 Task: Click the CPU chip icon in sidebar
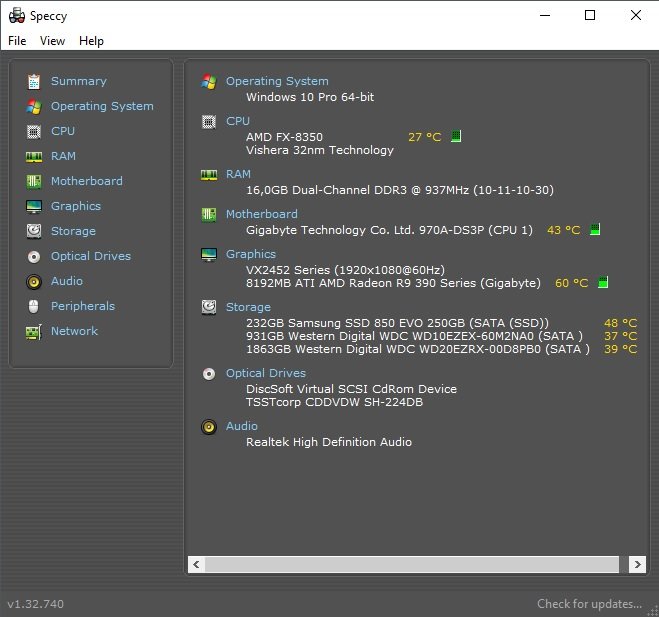tap(34, 131)
